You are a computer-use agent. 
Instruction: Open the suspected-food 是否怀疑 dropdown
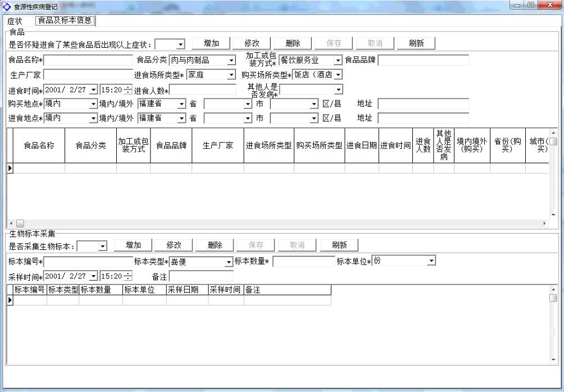[x=180, y=44]
